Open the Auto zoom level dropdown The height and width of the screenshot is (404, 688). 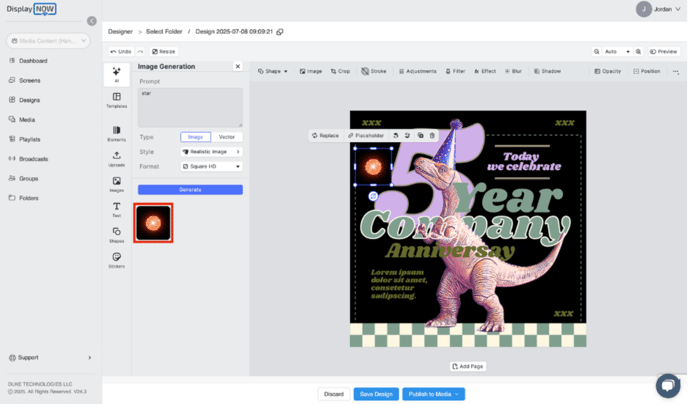click(617, 52)
